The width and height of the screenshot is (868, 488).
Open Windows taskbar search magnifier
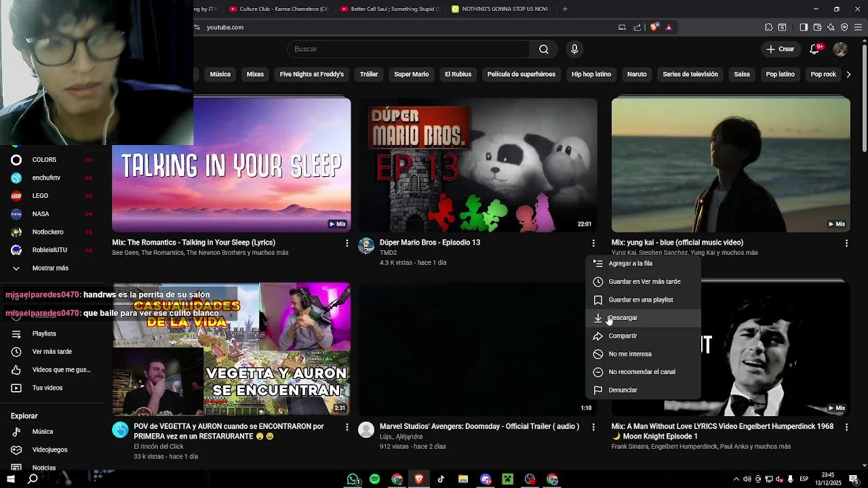33,479
